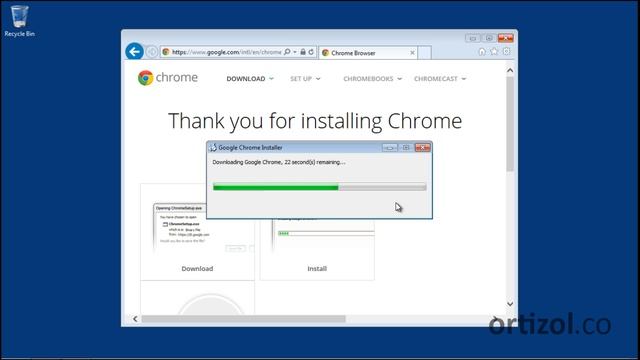Expand the DOWNLOAD menu
The height and width of the screenshot is (360, 640).
tap(250, 79)
